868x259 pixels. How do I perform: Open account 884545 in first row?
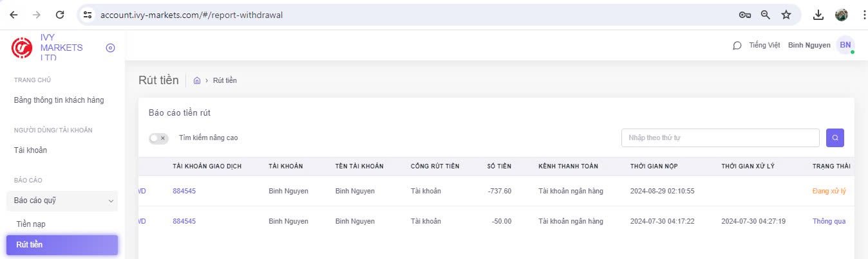click(184, 191)
